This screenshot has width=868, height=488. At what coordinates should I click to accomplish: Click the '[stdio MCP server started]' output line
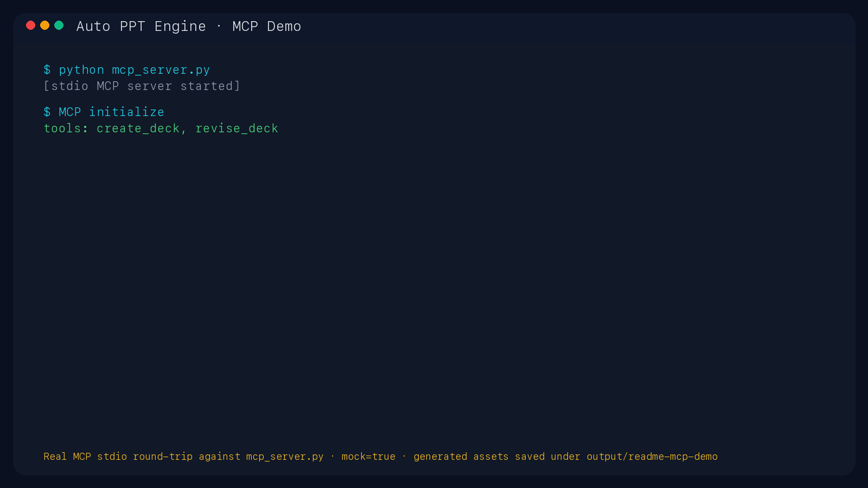pos(142,86)
